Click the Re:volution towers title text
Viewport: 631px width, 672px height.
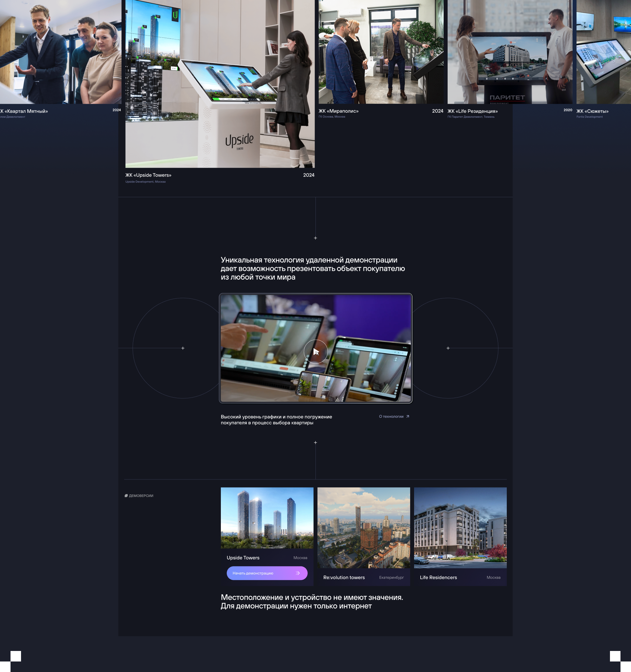344,577
